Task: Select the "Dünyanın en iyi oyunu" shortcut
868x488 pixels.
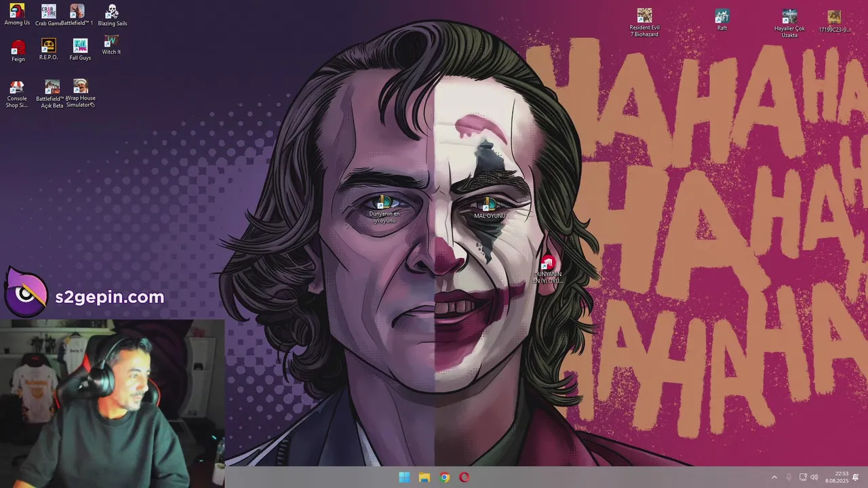Action: 384,209
